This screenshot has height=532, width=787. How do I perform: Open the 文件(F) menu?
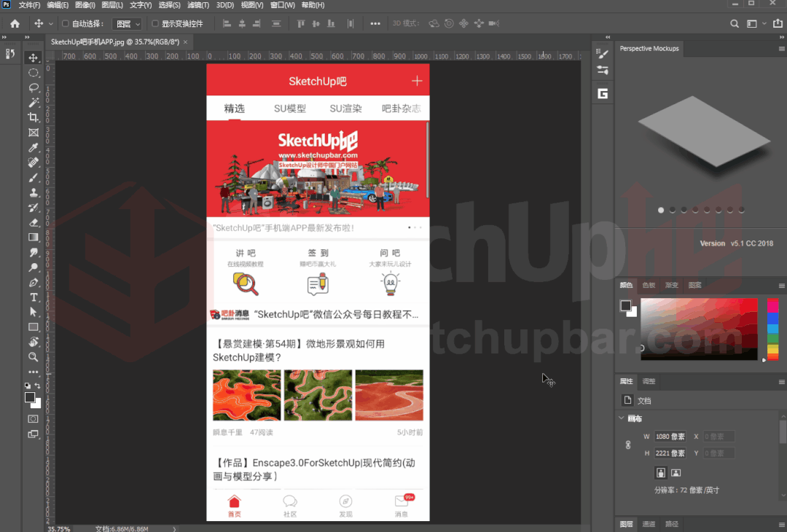tap(30, 5)
